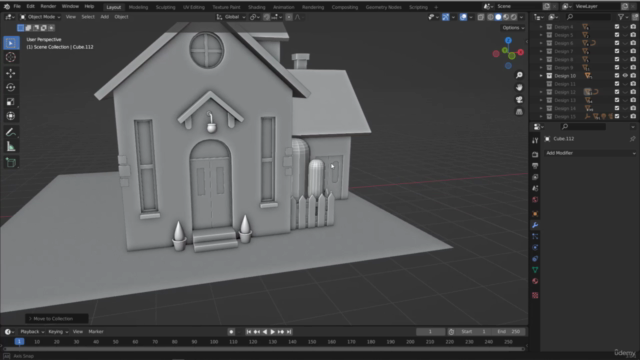640x360 pixels.
Task: Switch to Shading workspace tab
Action: click(256, 7)
